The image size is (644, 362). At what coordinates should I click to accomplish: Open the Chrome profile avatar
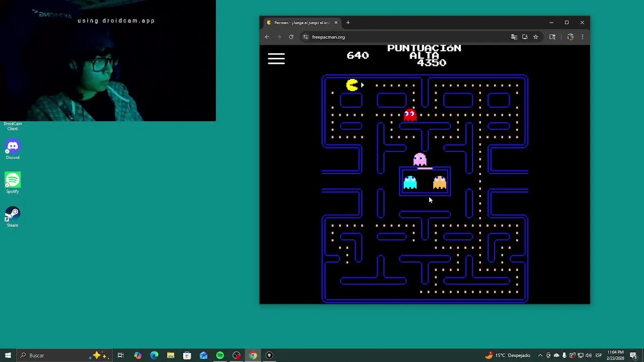coord(570,37)
